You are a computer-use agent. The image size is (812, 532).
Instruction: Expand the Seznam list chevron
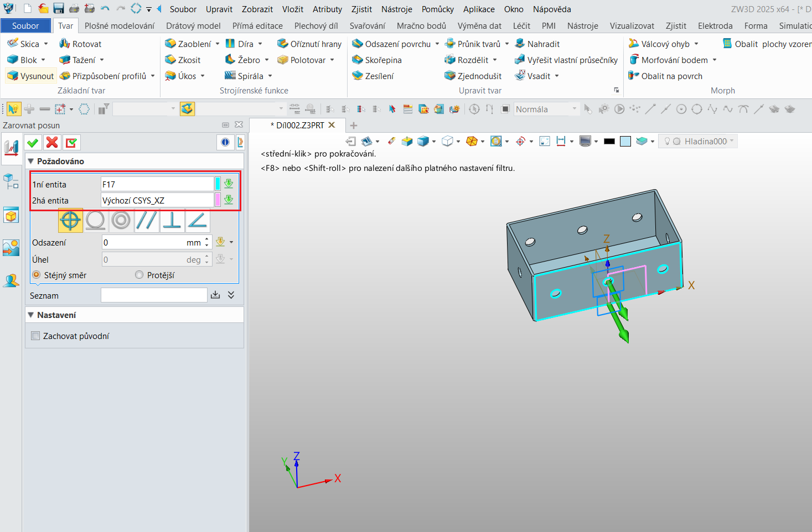tap(231, 295)
